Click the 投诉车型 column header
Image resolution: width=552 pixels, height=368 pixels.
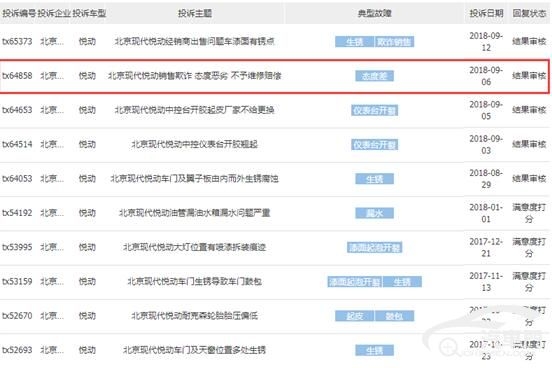(89, 13)
